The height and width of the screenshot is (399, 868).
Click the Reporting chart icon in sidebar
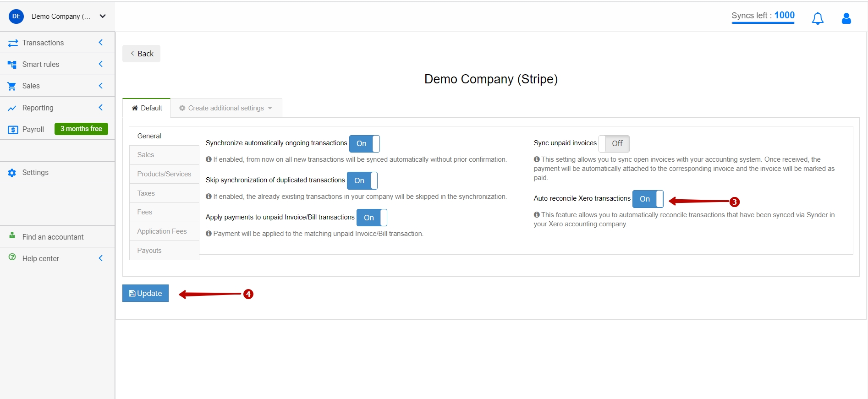[x=12, y=108]
